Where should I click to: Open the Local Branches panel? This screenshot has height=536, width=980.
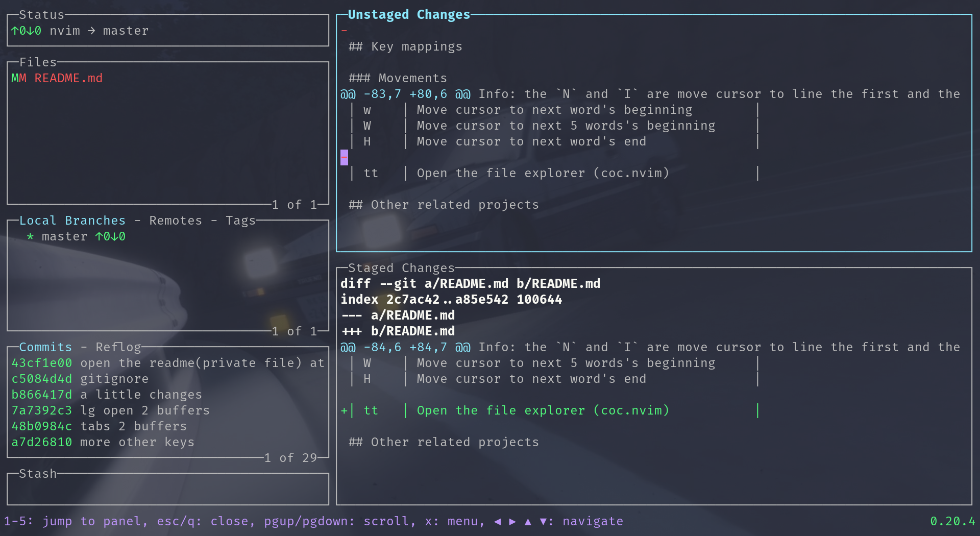pyautogui.click(x=72, y=220)
